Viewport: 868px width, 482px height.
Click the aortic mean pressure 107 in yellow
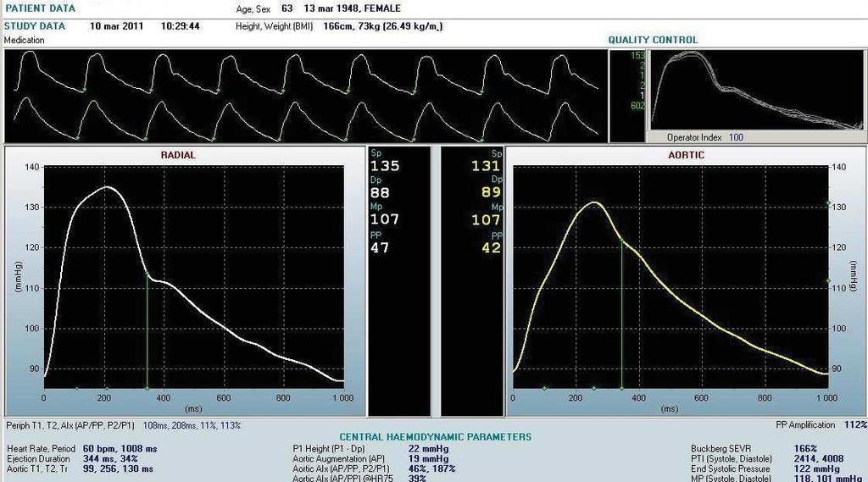(486, 219)
